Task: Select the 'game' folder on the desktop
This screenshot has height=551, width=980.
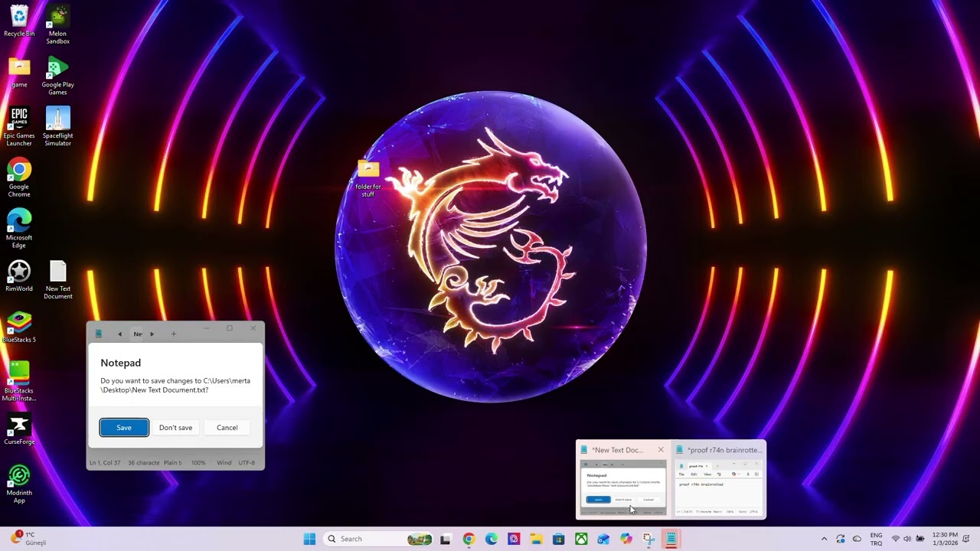Action: [19, 73]
